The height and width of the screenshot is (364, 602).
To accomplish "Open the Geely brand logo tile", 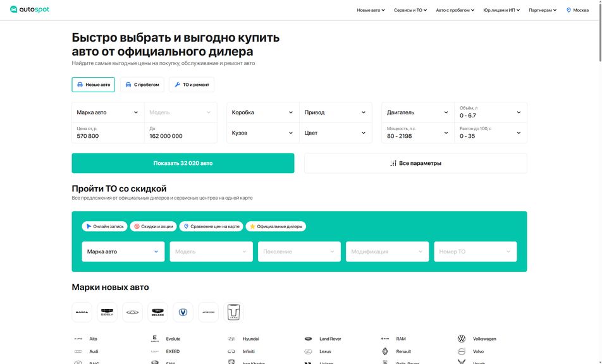I will click(x=107, y=312).
